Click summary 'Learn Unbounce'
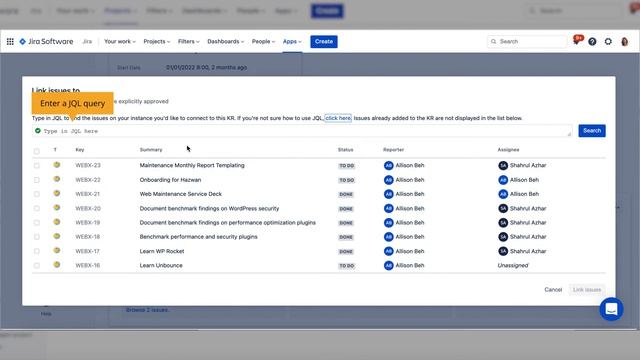The image size is (640, 360). point(161,265)
